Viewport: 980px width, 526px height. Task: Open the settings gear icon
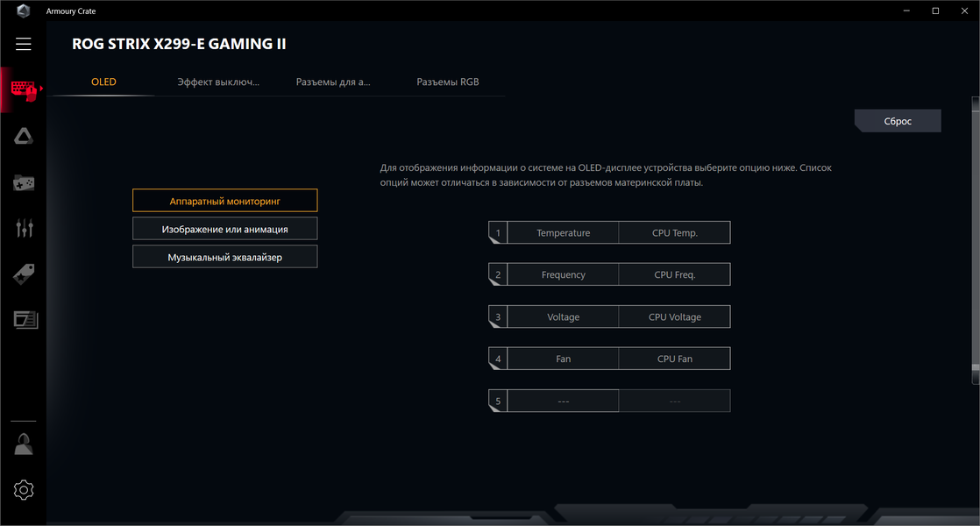[x=24, y=490]
